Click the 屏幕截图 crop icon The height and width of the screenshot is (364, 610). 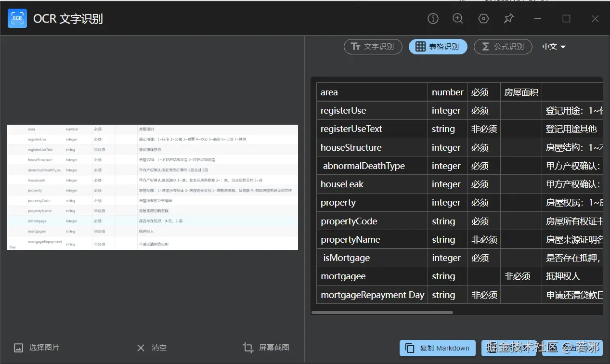248,348
